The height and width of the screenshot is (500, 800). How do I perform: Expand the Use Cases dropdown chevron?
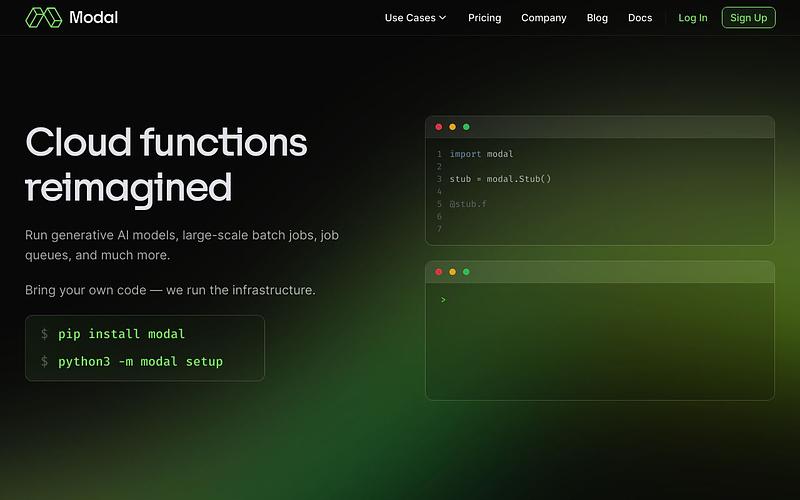click(x=442, y=18)
